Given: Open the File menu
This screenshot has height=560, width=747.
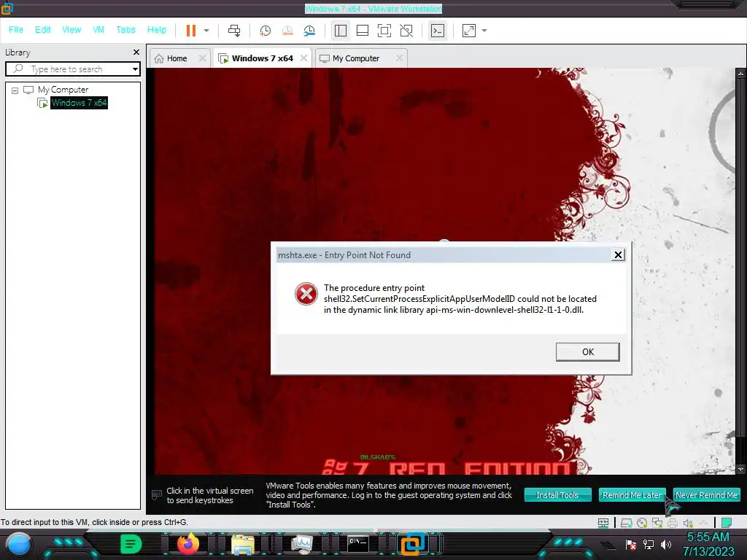Looking at the screenshot, I should [16, 29].
